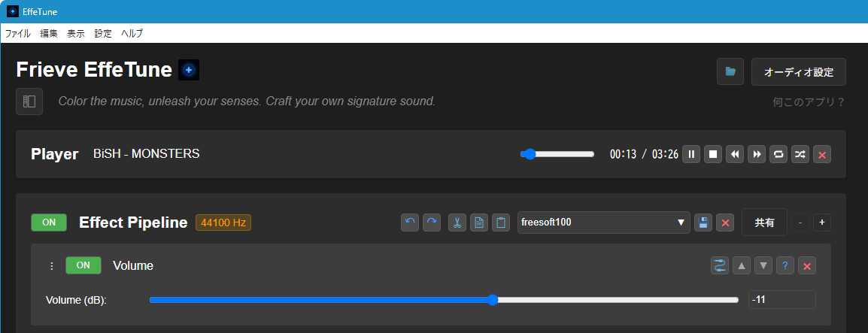Viewport: 868px width, 333px height.
Task: Cut the selected effect with scissors icon
Action: [457, 223]
